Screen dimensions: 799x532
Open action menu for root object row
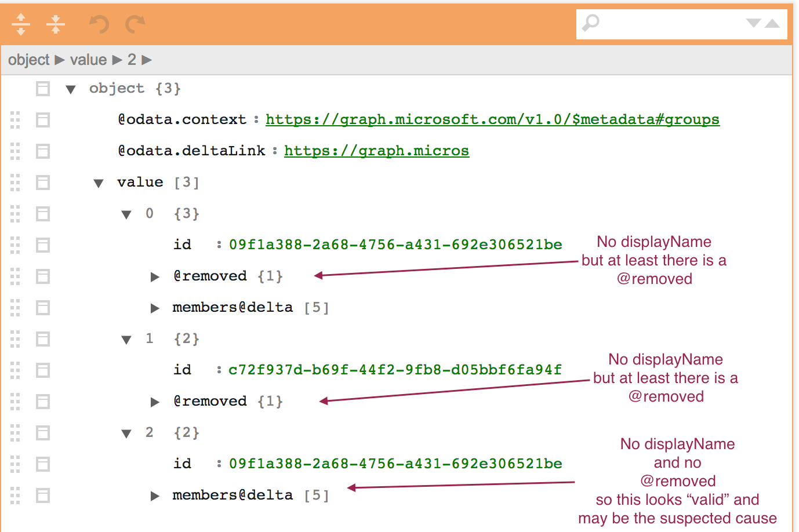coord(43,89)
